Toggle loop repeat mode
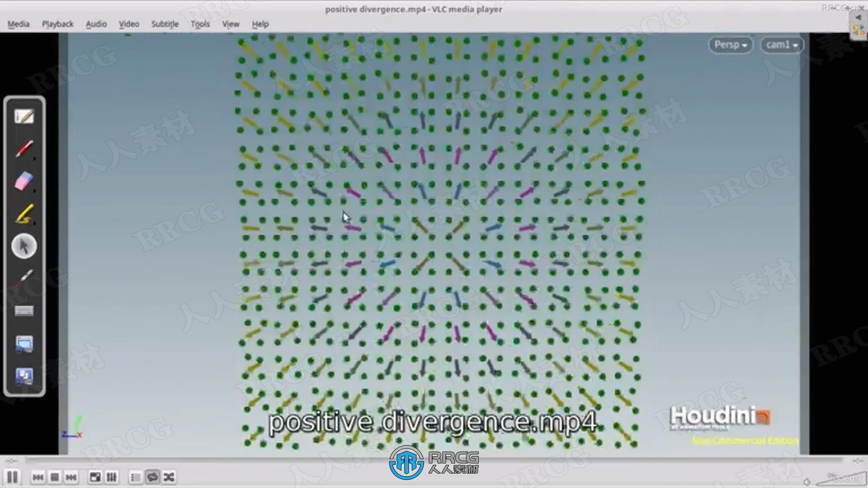Image resolution: width=868 pixels, height=488 pixels. point(152,477)
